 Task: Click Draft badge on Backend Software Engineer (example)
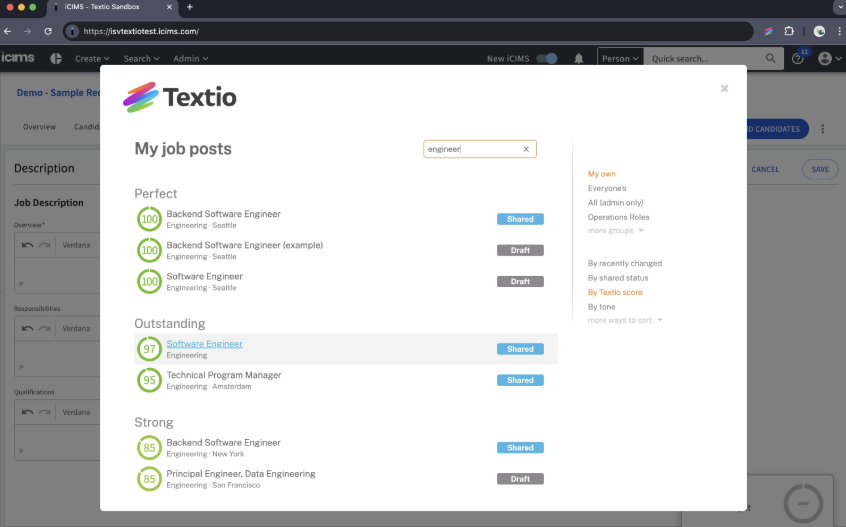[520, 250]
